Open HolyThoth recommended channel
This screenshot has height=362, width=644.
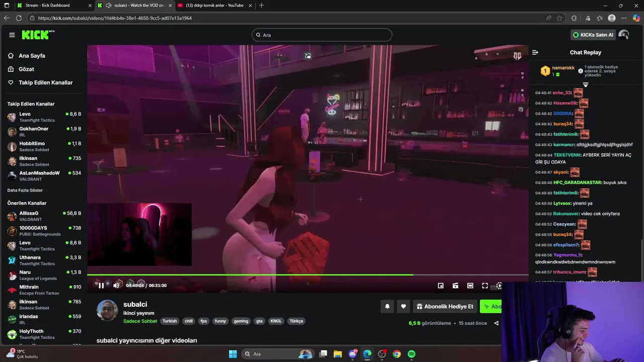(x=44, y=334)
